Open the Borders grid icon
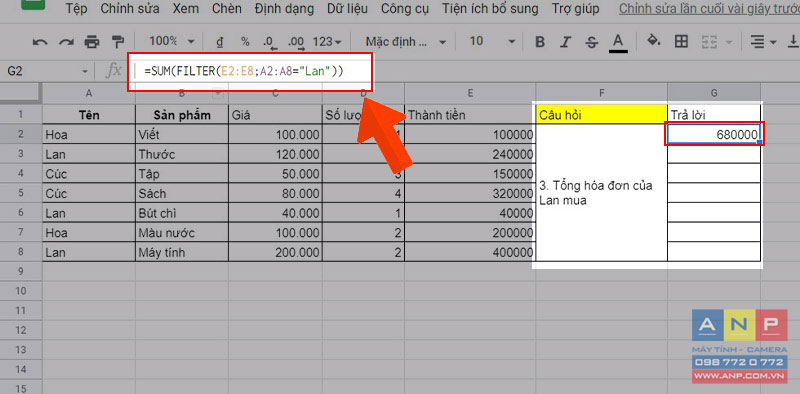This screenshot has width=800, height=394. (681, 41)
